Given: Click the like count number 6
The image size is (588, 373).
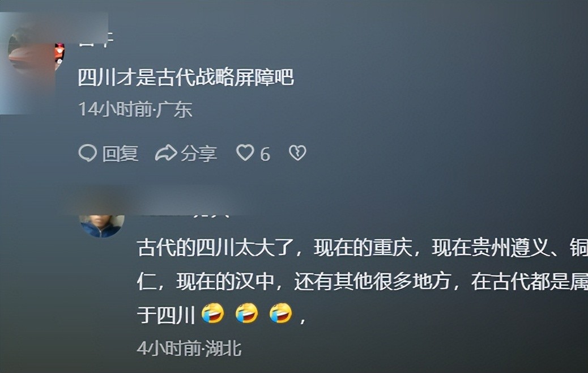Looking at the screenshot, I should point(265,154).
